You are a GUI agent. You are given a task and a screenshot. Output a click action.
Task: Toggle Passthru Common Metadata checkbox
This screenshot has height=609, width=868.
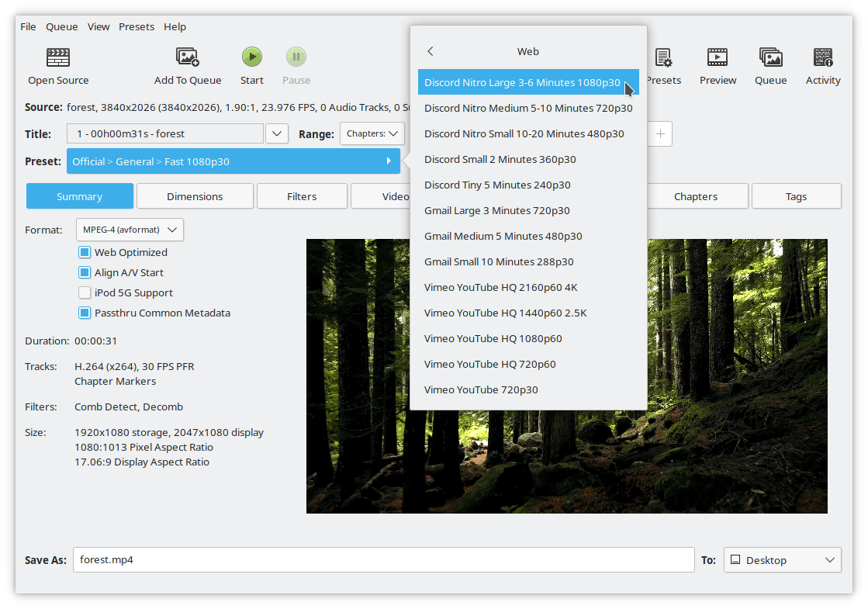point(84,313)
